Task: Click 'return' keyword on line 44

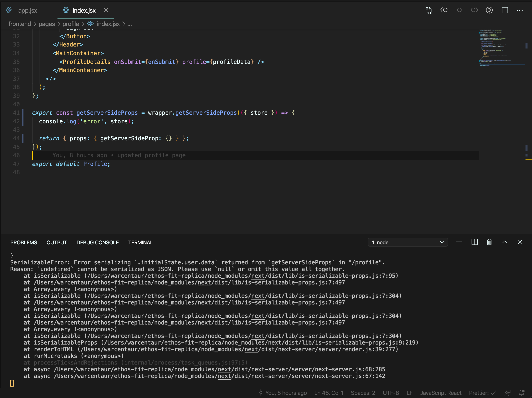Action: [x=49, y=138]
